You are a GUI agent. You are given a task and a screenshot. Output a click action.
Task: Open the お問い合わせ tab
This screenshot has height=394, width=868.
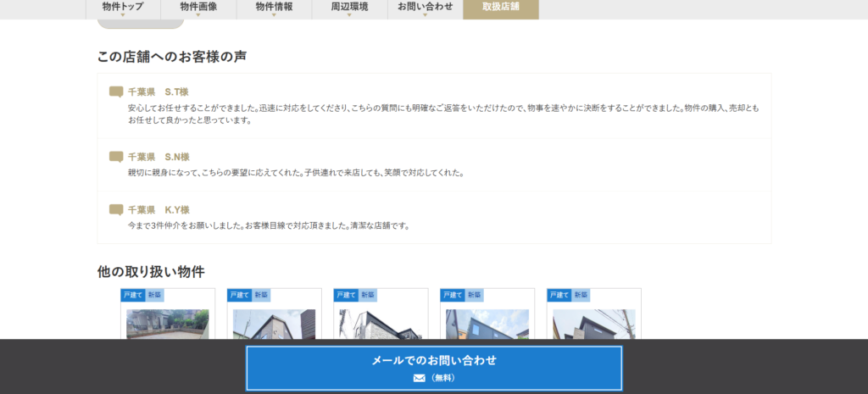coord(425,7)
